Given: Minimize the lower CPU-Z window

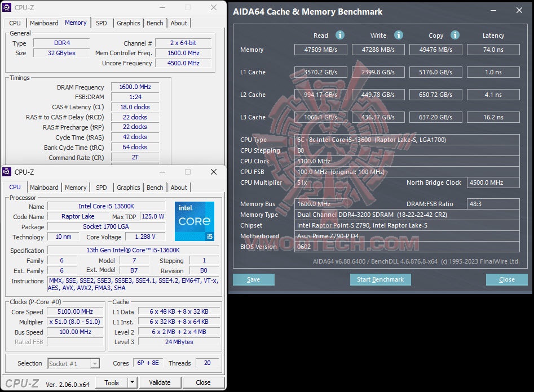Looking at the screenshot, I should point(162,172).
